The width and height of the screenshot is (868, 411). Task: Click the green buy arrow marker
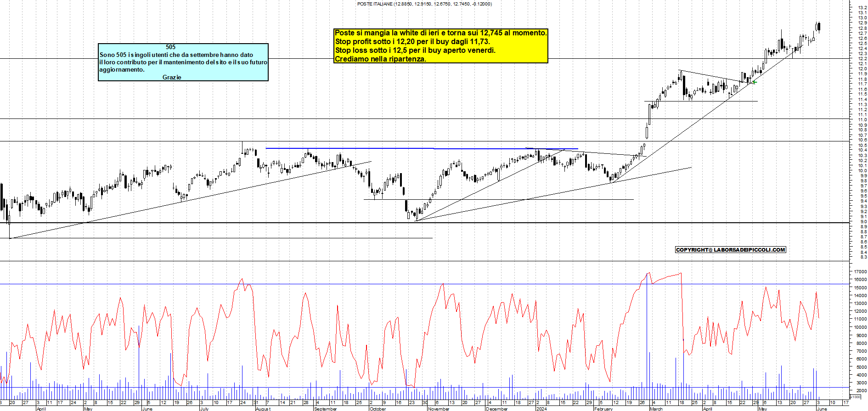click(754, 82)
